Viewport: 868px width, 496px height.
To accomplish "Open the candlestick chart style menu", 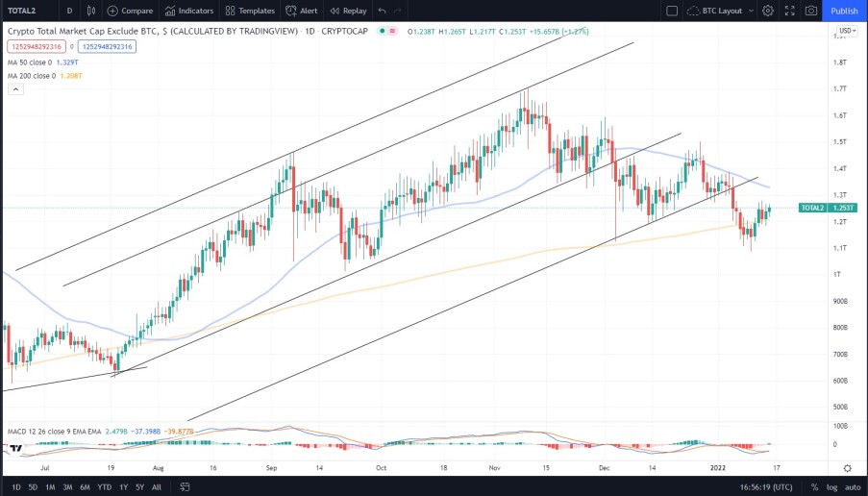I will pyautogui.click(x=91, y=11).
